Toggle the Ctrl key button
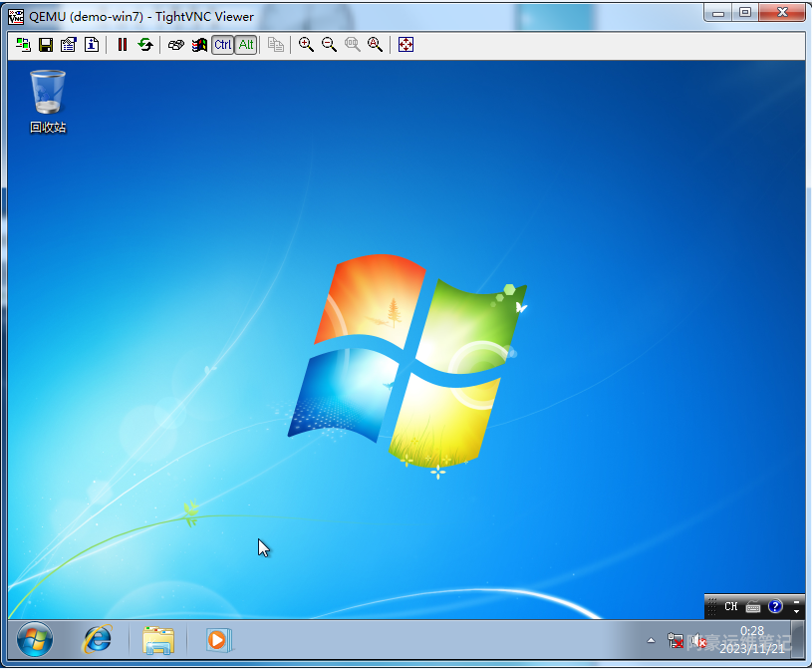 (222, 45)
